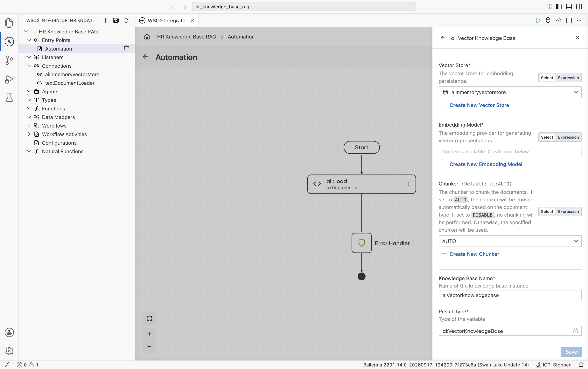Zoom out the diagram with minus button
This screenshot has height=369, width=588.
(149, 346)
